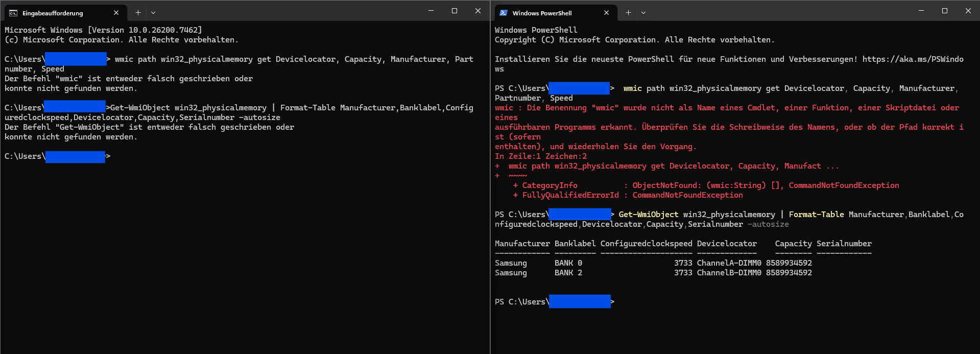Click the Command Prompt icon on the Eingabeaufforderung tab

point(13,13)
